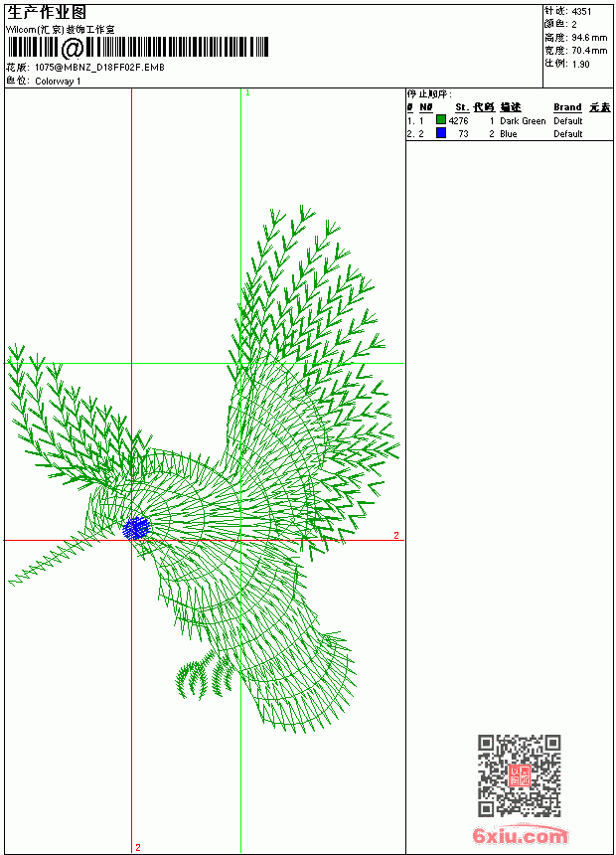Click the Dark Green color swatch
Viewport: 616px width, 855px height.
pos(441,119)
